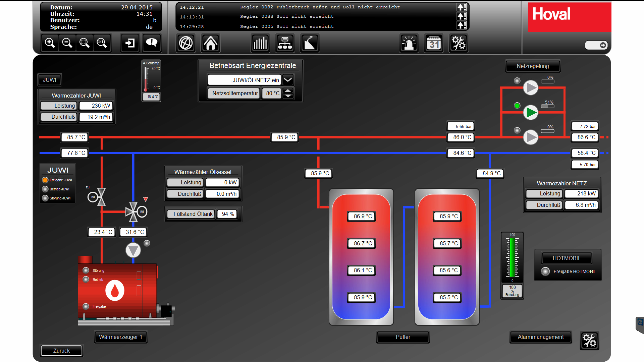Image resolution: width=644 pixels, height=362 pixels.
Task: Toggle the Freigabe HOTMOBIL indicator
Action: pos(545,271)
